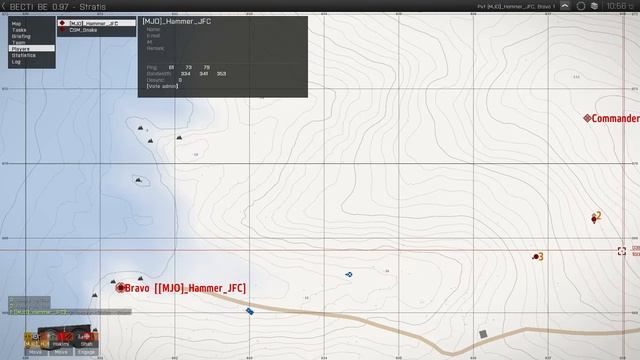
Task: Click the Engage command button
Action: tap(86, 352)
